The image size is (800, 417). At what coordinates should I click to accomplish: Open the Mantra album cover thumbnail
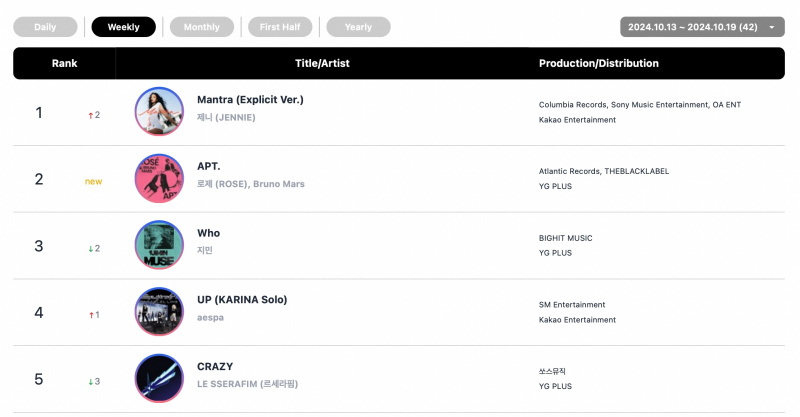159,111
